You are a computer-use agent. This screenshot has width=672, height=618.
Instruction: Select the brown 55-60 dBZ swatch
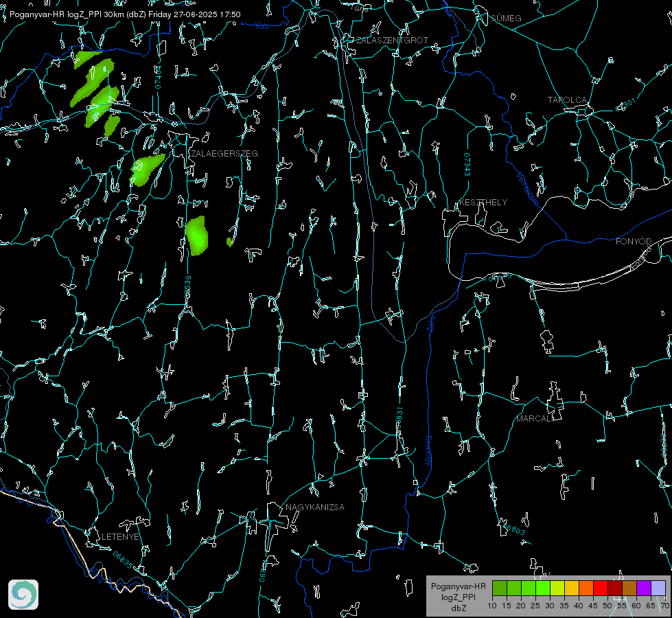(629, 588)
